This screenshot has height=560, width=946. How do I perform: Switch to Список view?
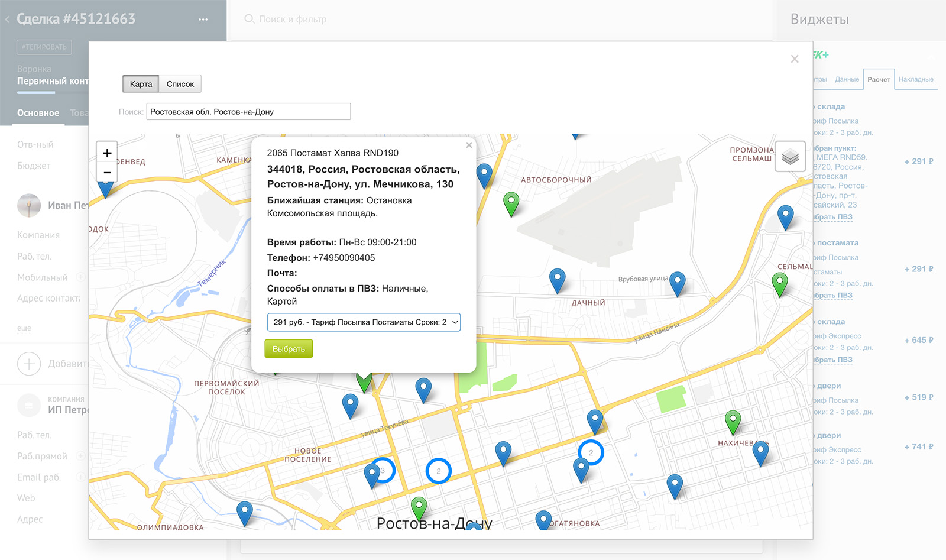180,84
